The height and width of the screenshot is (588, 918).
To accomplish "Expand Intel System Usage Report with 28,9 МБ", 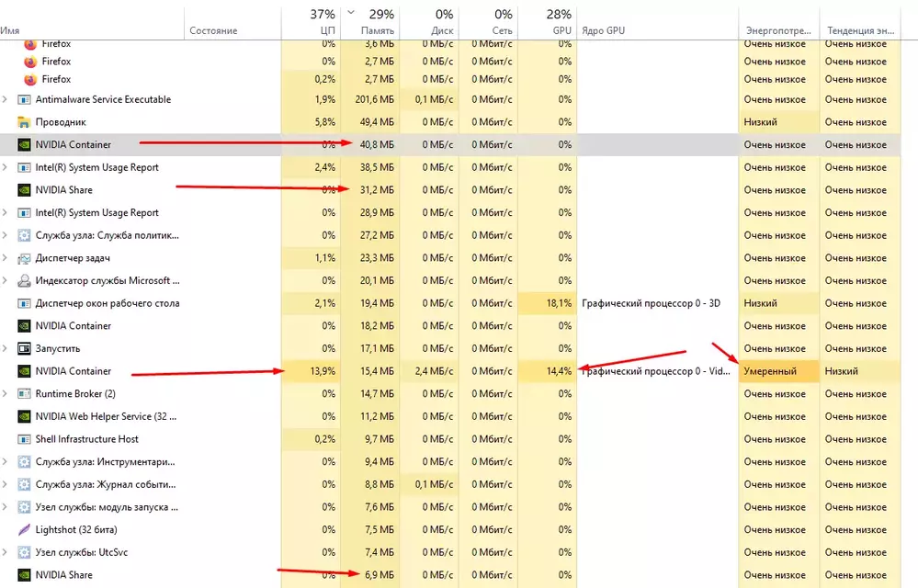I will (5, 213).
